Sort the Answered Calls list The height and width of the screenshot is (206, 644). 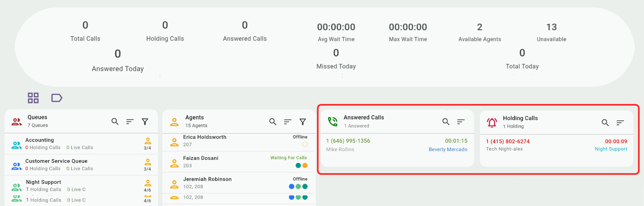click(461, 121)
